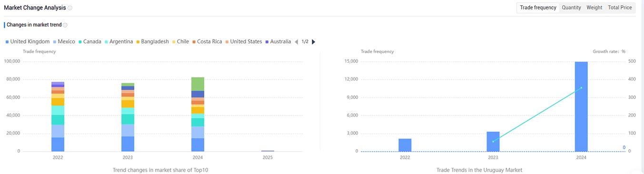The image size is (644, 174).
Task: Switch to Total Price tab
Action: pos(620,8)
